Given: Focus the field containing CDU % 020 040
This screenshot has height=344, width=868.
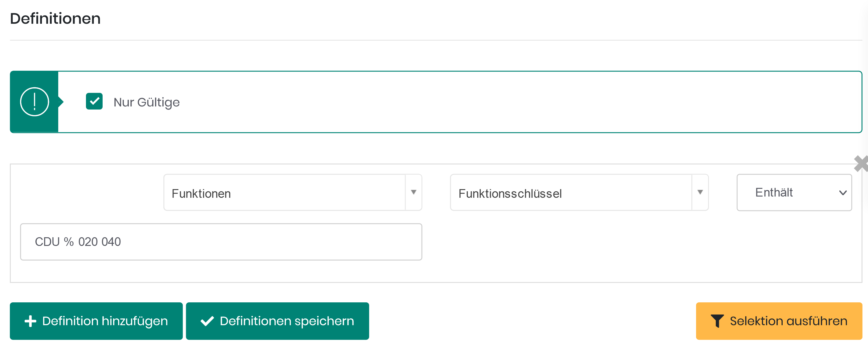Looking at the screenshot, I should [221, 242].
